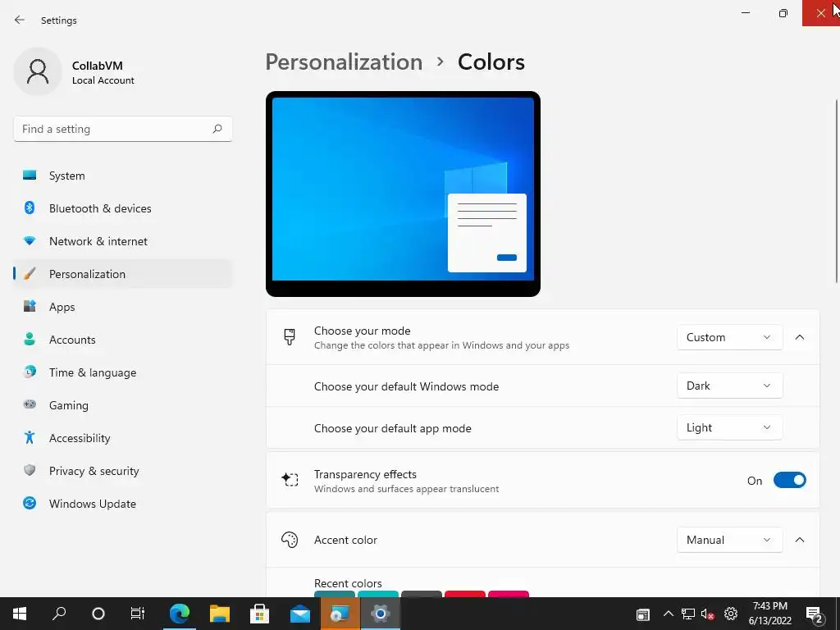
Task: Pick the pink recent color swatch
Action: tap(509, 594)
